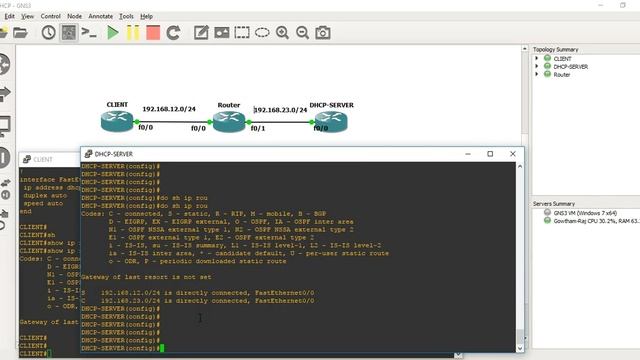Minimize the main GNS3 window
The image size is (640, 360).
[600, 5]
